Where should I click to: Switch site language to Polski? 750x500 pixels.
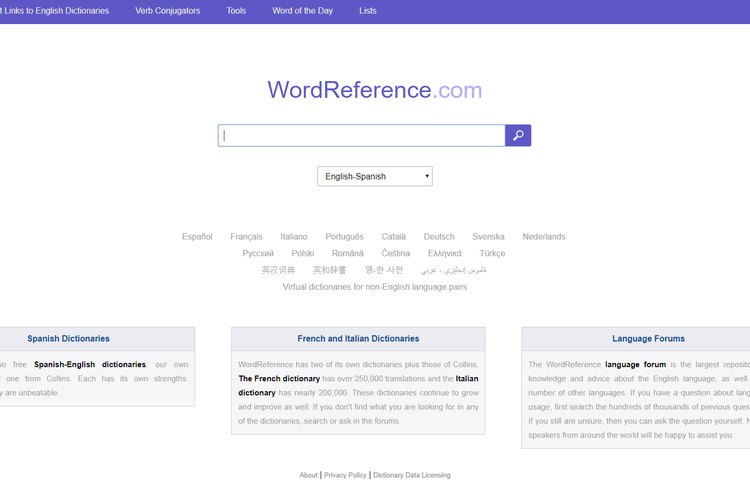(303, 253)
